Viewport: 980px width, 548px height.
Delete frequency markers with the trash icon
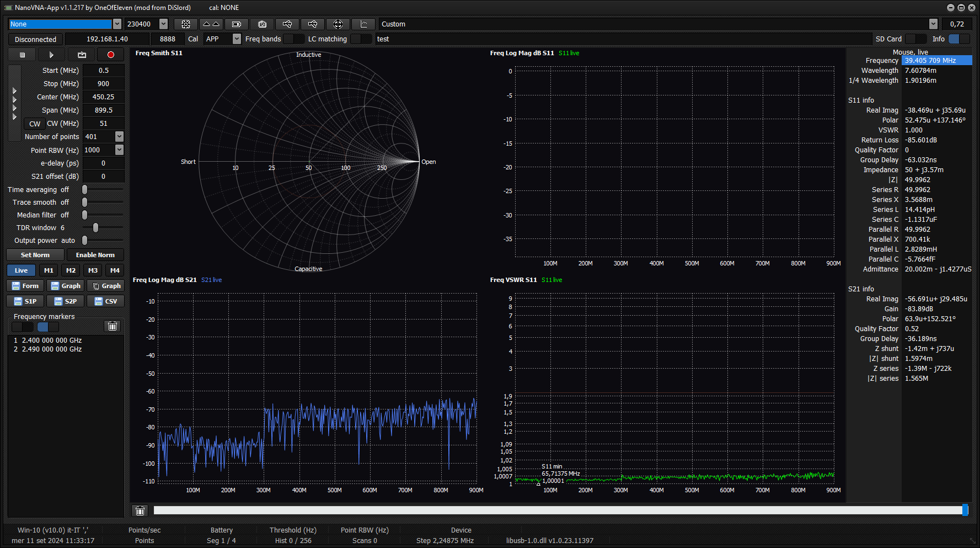tap(113, 326)
